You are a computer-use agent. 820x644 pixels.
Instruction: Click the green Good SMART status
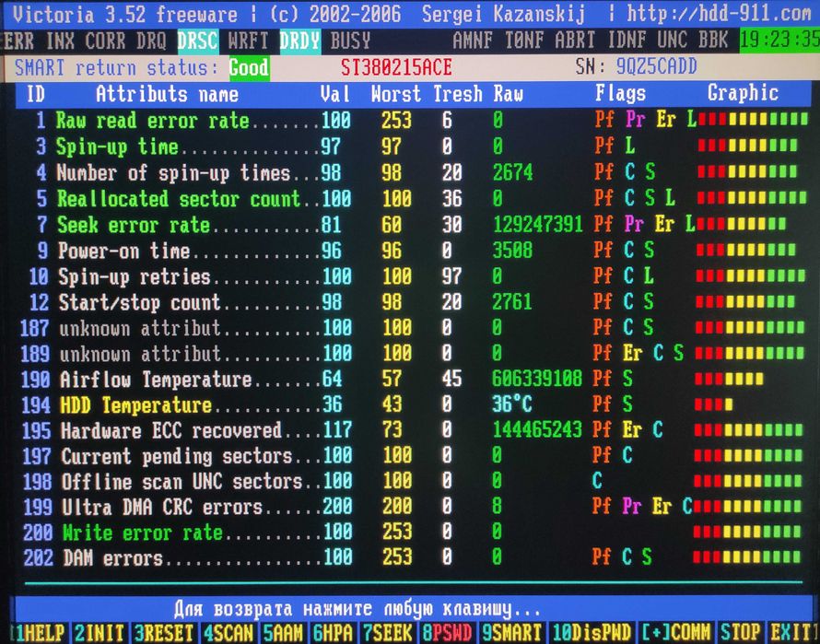pyautogui.click(x=250, y=68)
